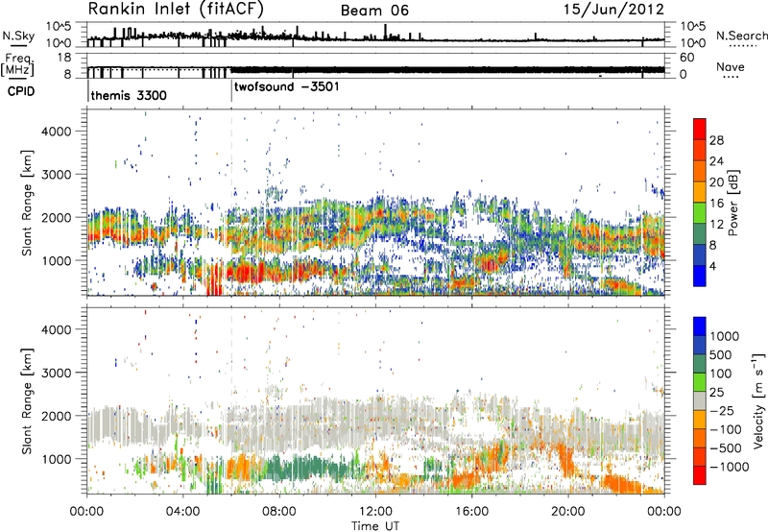Click the gray -25 to 25 Velocity segment

tap(700, 400)
